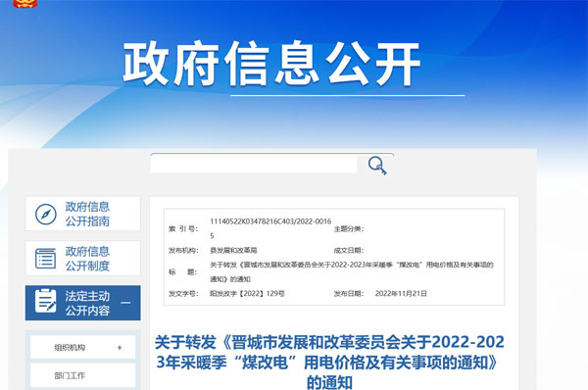Screen dimensions: 588x390
Task: Click the 主题分类 label
Action: [x=349, y=228]
